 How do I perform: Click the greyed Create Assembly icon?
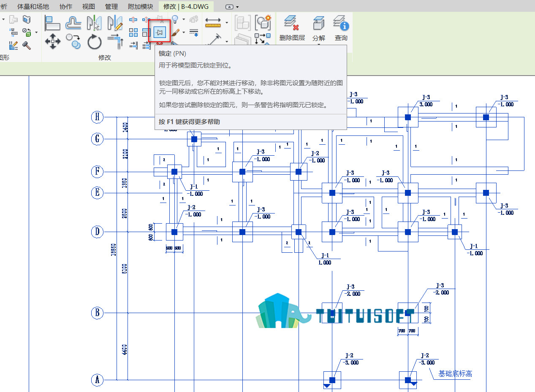(242, 22)
